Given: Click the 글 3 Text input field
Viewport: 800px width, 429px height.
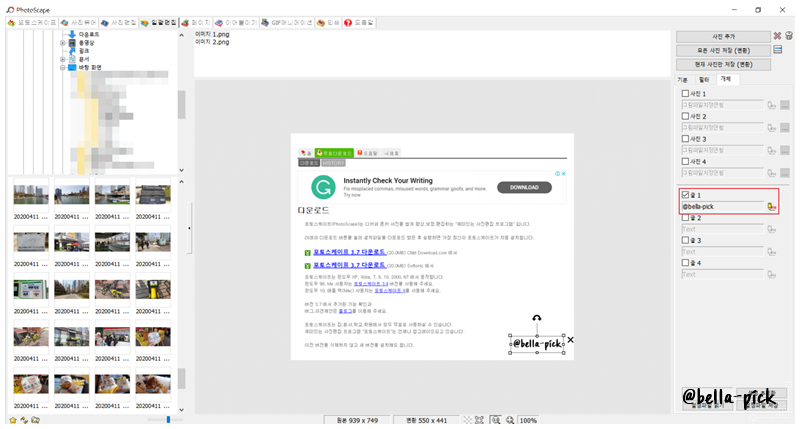Looking at the screenshot, I should coord(722,252).
